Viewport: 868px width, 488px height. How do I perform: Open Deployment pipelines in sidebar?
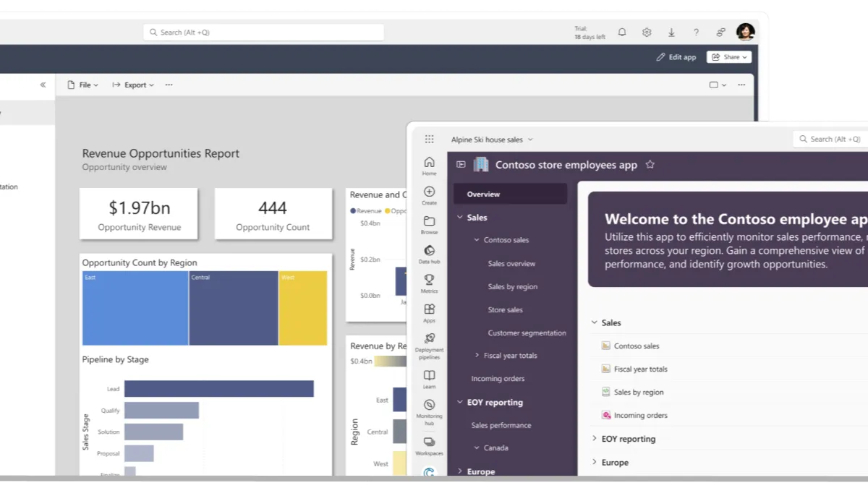tap(429, 346)
